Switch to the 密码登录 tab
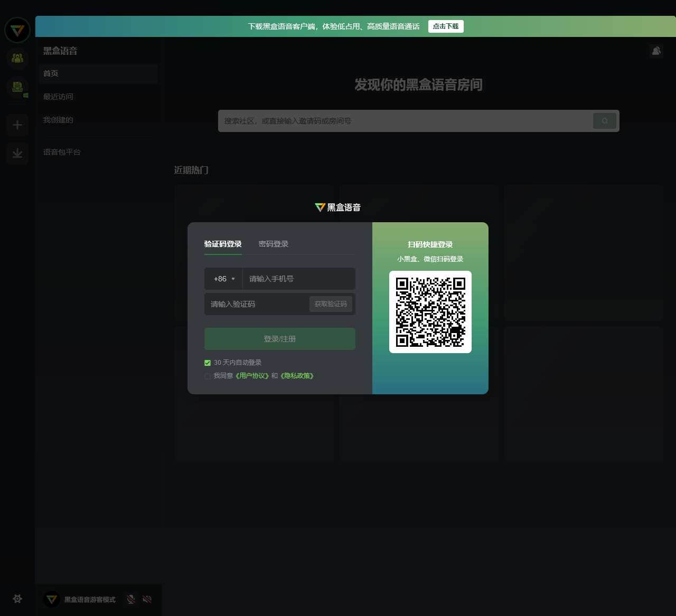 [x=273, y=244]
